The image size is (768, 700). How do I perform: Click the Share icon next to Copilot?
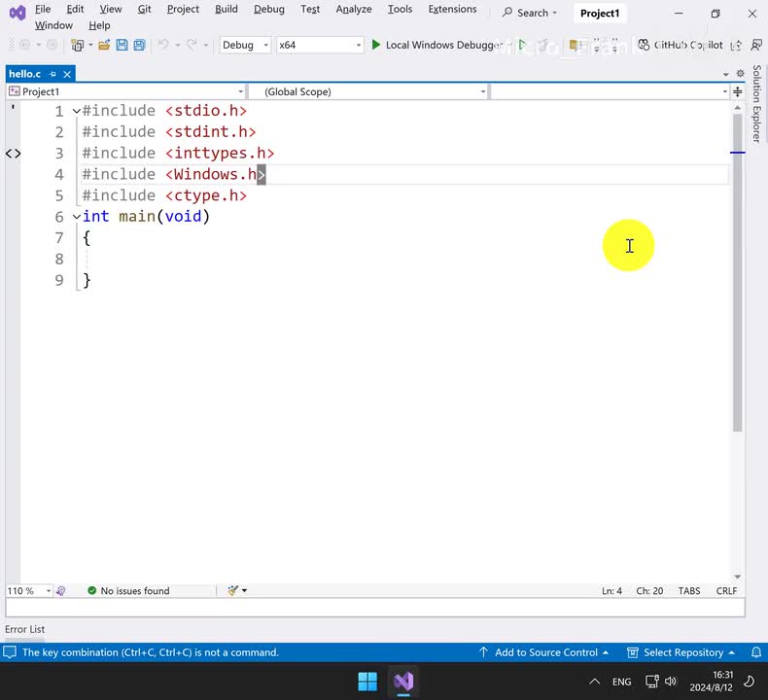[736, 45]
